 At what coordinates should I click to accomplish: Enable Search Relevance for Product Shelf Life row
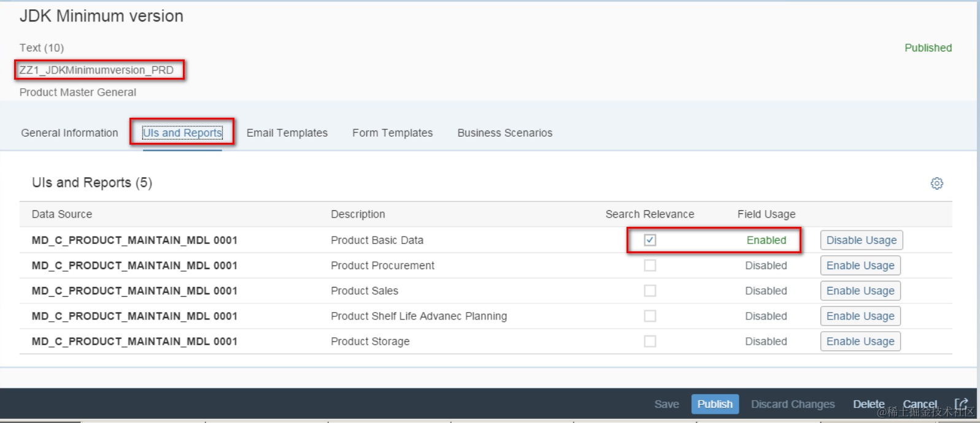pyautogui.click(x=650, y=316)
